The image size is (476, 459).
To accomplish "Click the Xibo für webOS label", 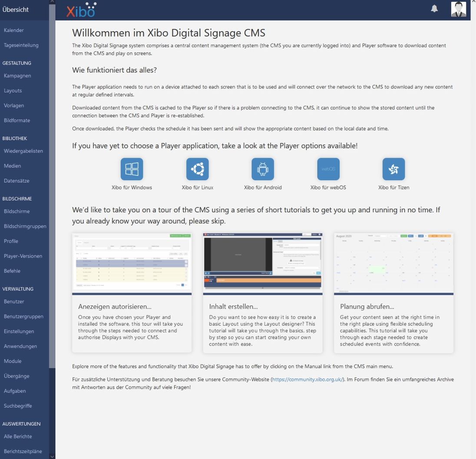I will click(x=328, y=187).
